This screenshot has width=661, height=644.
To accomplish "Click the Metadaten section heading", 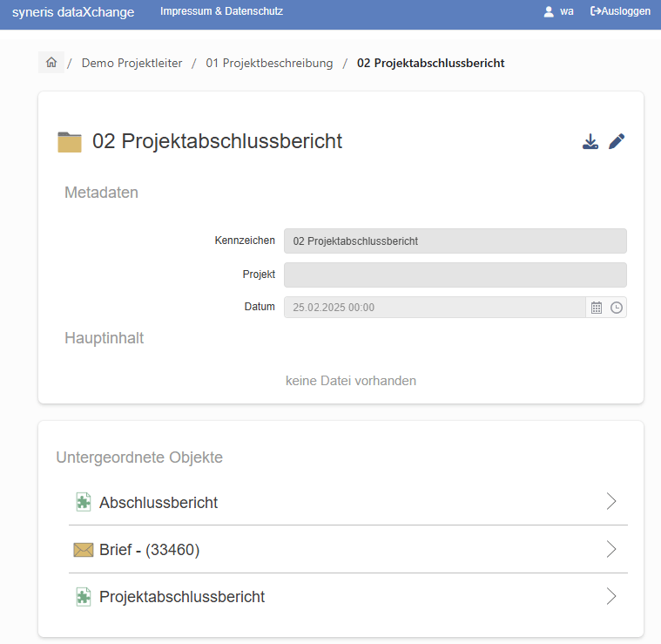I will coord(101,193).
